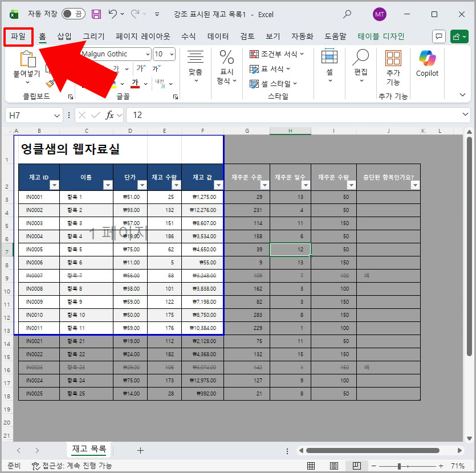The width and height of the screenshot is (476, 473).
Task: Switch to Page Break Preview view icon
Action: coord(356,466)
